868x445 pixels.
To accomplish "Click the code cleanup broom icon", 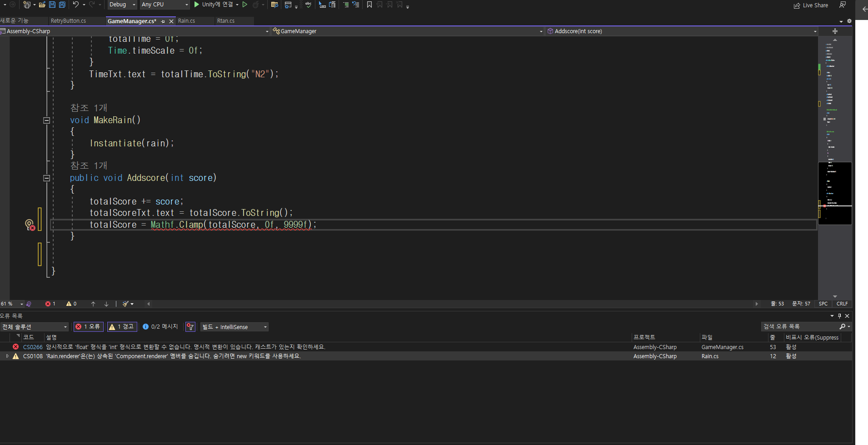I will coord(126,304).
